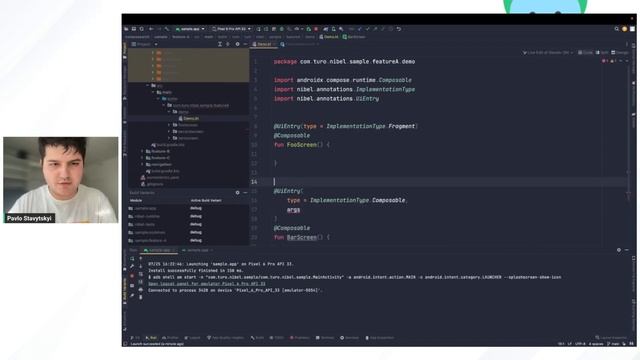Viewport: 640px width, 360px height.
Task: Click the profile avatar icon at toolbar right
Action: (624, 29)
